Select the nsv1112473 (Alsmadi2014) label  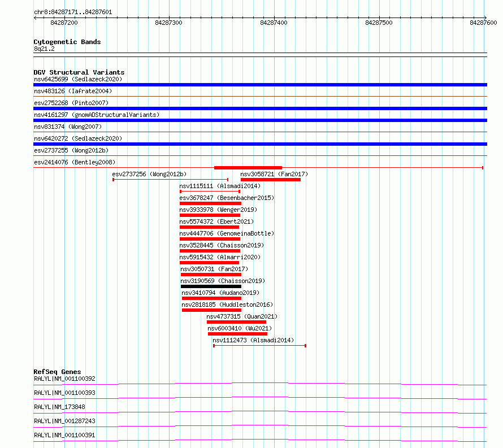[x=253, y=340]
